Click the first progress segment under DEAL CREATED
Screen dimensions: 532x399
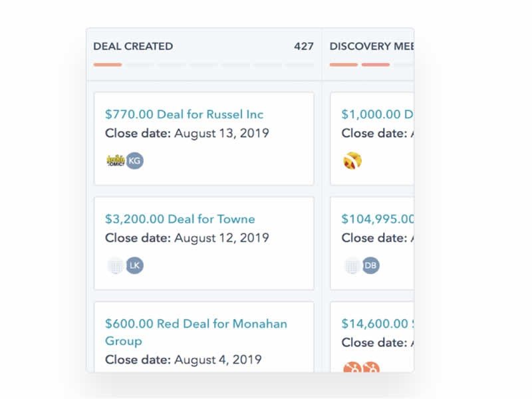click(x=107, y=65)
